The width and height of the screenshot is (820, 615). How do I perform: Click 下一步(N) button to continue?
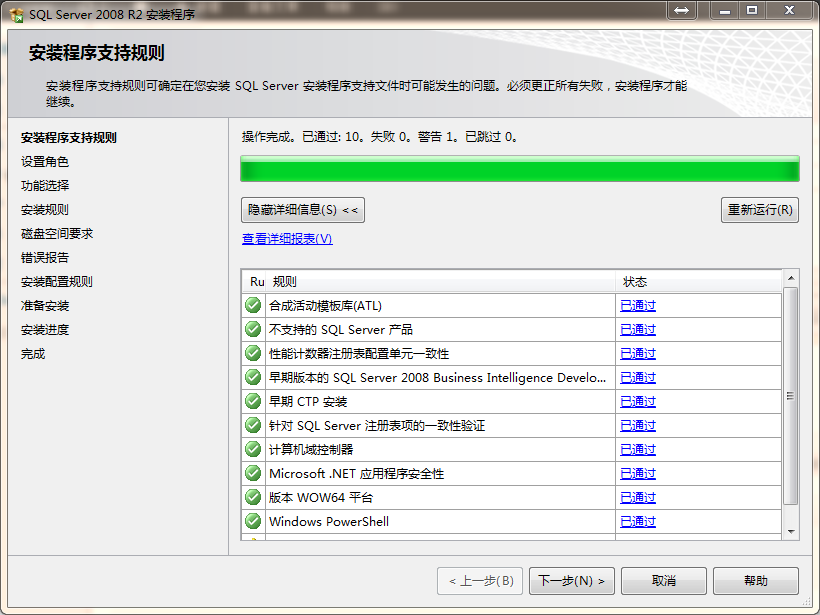572,581
